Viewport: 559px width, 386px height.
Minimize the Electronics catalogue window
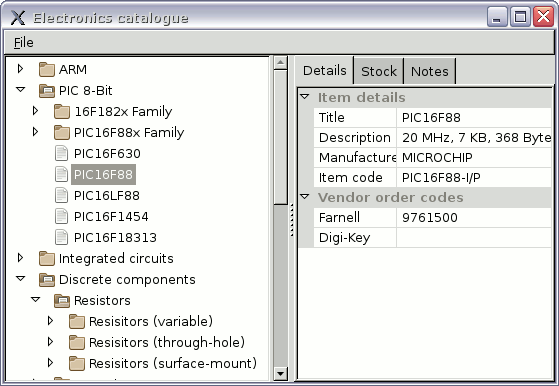(x=497, y=17)
